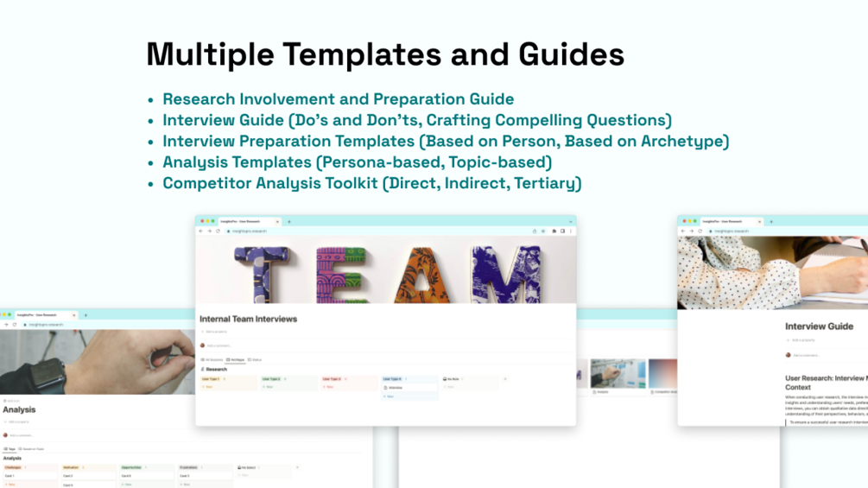Click forward arrow in Internal Team Interviews window
This screenshot has width=868, height=488.
(x=209, y=231)
